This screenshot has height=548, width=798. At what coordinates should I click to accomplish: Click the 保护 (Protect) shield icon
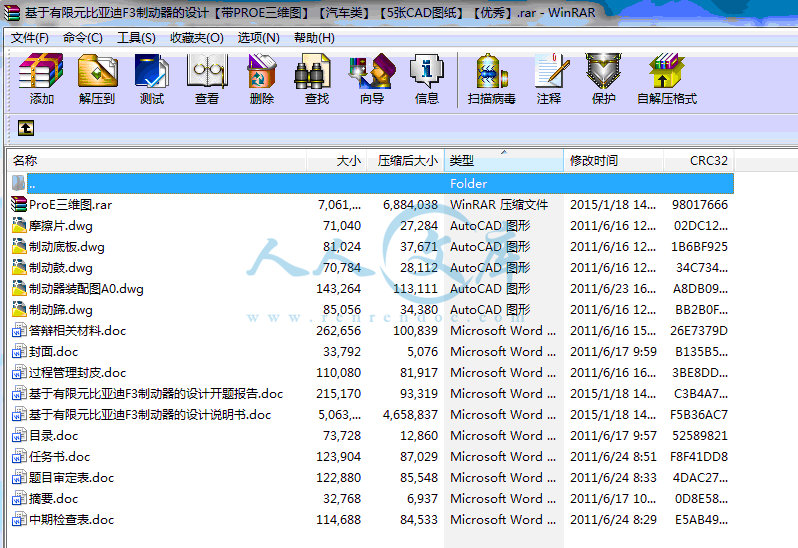tap(603, 71)
